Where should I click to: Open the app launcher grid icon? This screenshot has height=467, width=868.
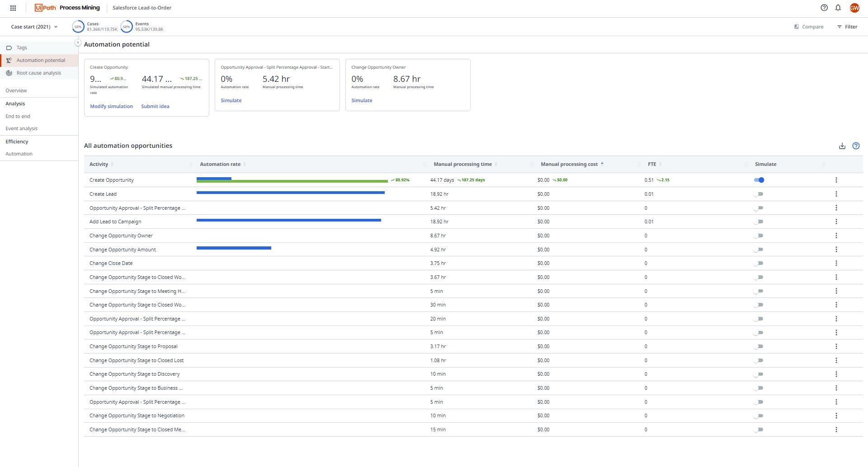13,8
